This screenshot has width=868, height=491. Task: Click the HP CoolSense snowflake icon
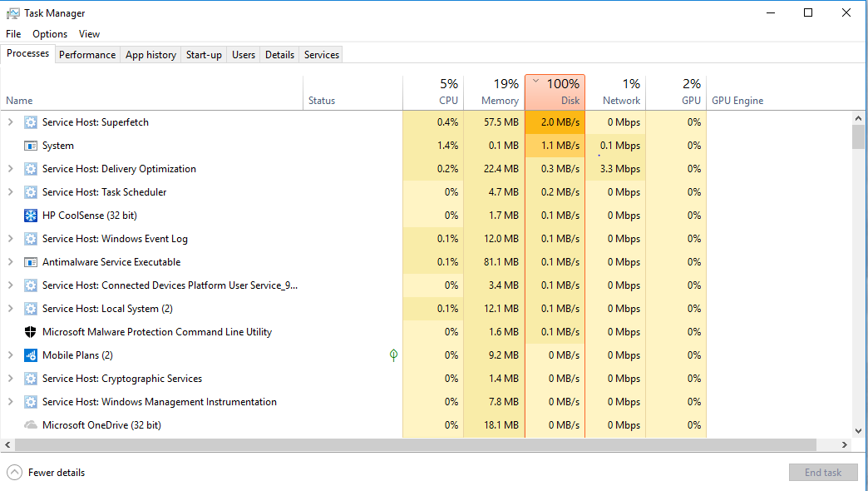[x=31, y=216]
